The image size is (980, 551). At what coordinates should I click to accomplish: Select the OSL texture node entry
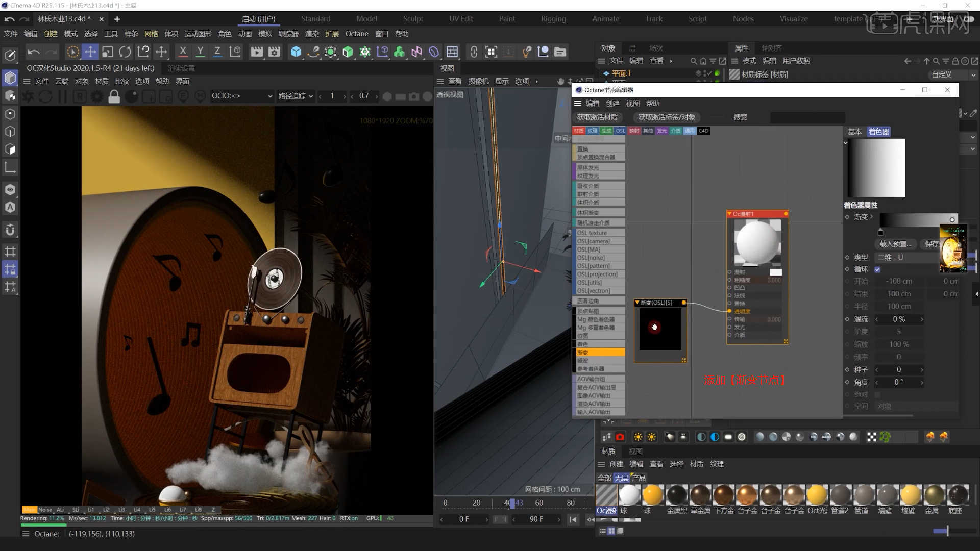point(600,233)
